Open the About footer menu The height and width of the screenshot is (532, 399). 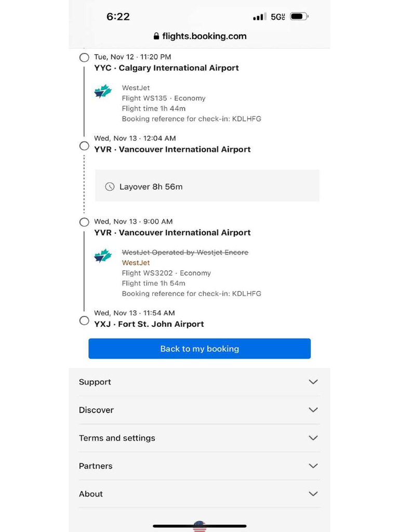(x=199, y=494)
